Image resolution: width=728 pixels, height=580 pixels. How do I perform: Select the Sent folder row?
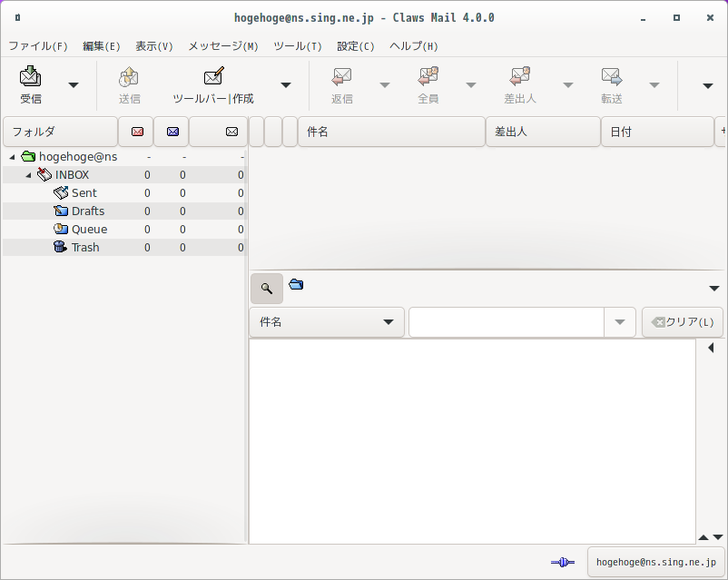click(125, 192)
